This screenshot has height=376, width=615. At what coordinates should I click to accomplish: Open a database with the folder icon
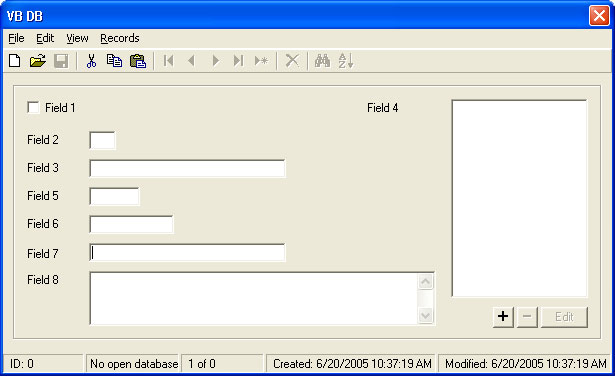pyautogui.click(x=38, y=61)
